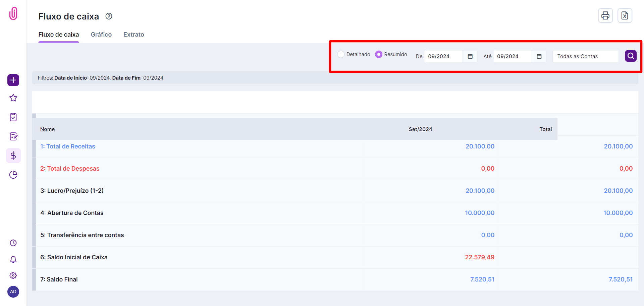The width and height of the screenshot is (644, 306).
Task: Click the 1: Total de Receitas row
Action: point(335,146)
